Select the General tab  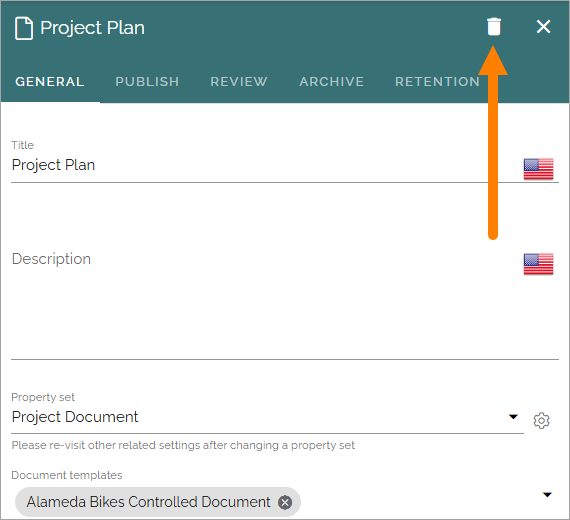coord(50,82)
